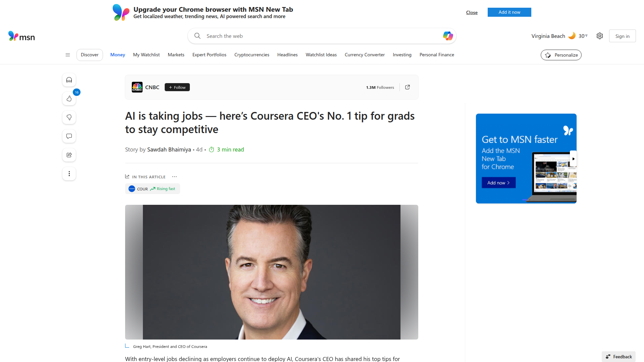This screenshot has width=644, height=362.
Task: Open the COUR Rising fast stock chip
Action: point(153,189)
